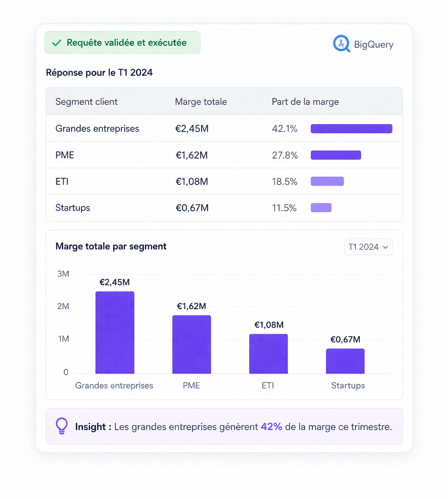Image resolution: width=448 pixels, height=499 pixels.
Task: Click the Startups bar in the chart
Action: coord(345,361)
